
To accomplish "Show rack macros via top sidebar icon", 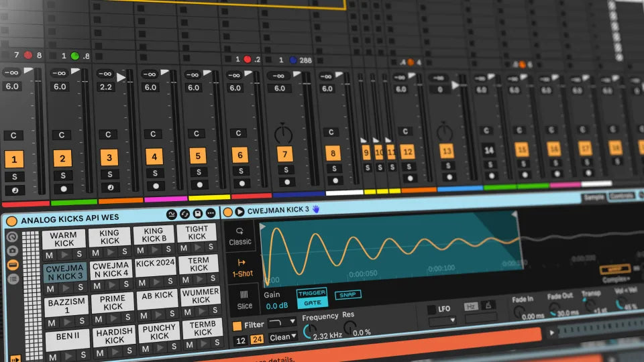I will [12, 237].
